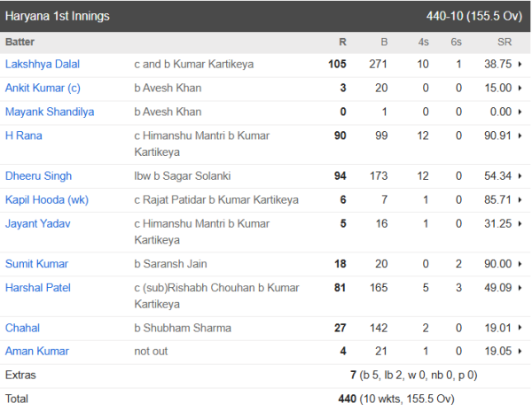Click the Sumit Kumar batter link

[36, 264]
